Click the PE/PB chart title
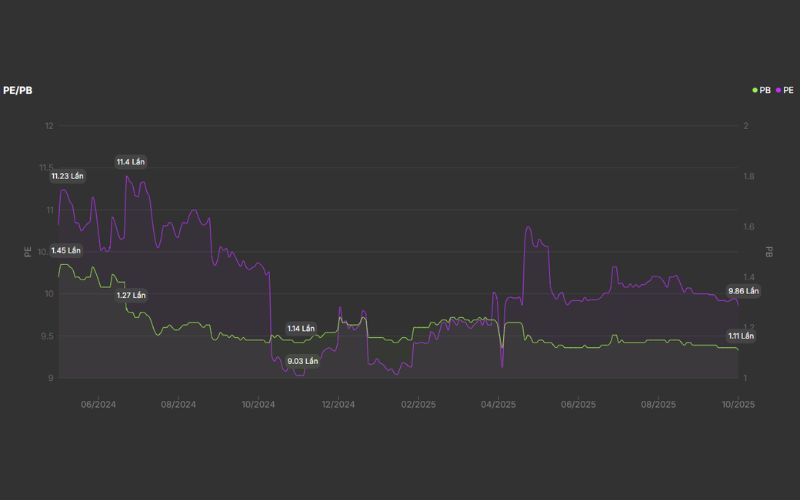 [18, 90]
